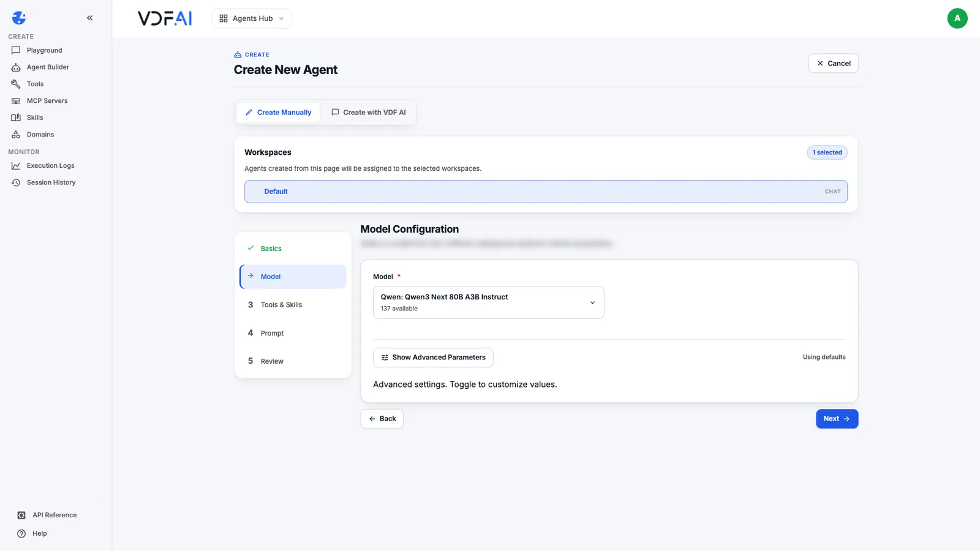980x551 pixels.
Task: Open the API Reference link
Action: pos(55,515)
